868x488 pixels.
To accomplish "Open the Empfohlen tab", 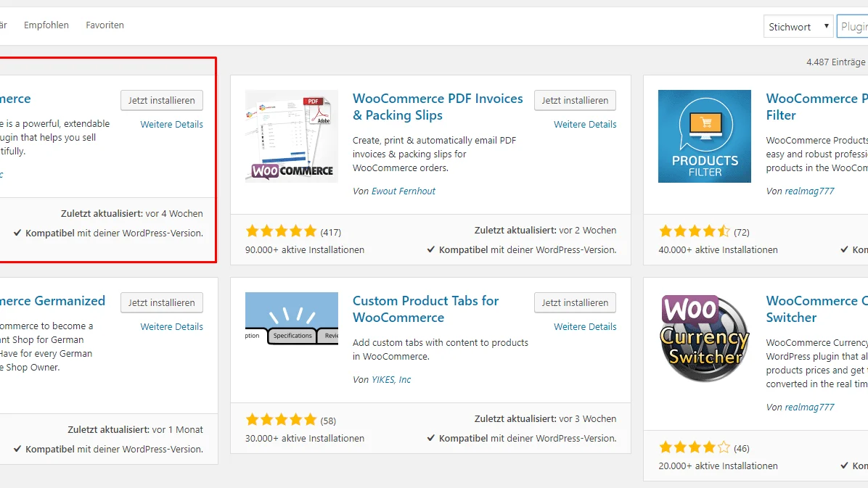I will (46, 25).
